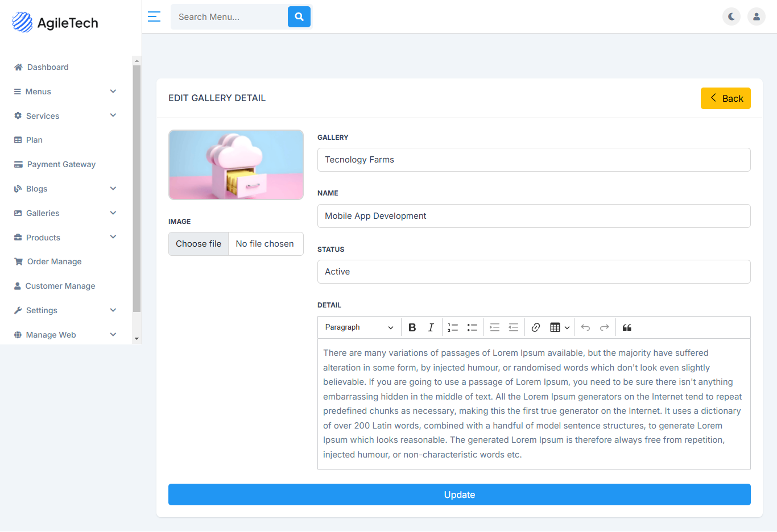Click the sidebar scroll up arrow
The image size is (777, 532).
[x=137, y=60]
